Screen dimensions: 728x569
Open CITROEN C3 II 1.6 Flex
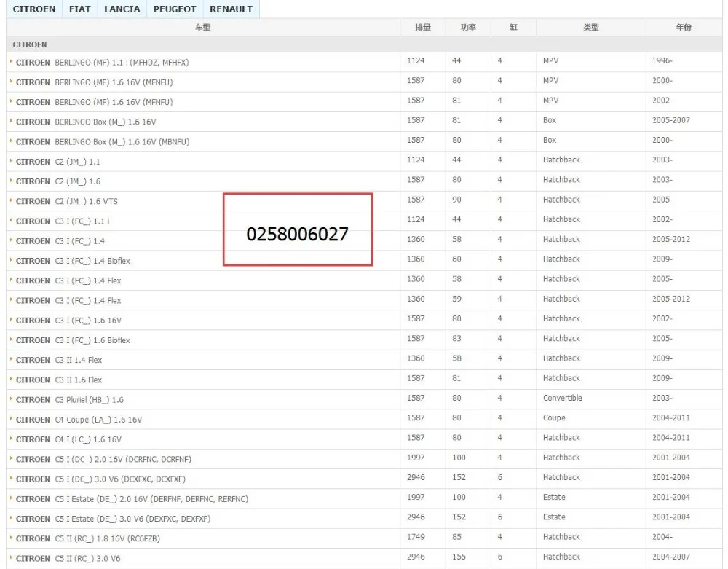[59, 380]
